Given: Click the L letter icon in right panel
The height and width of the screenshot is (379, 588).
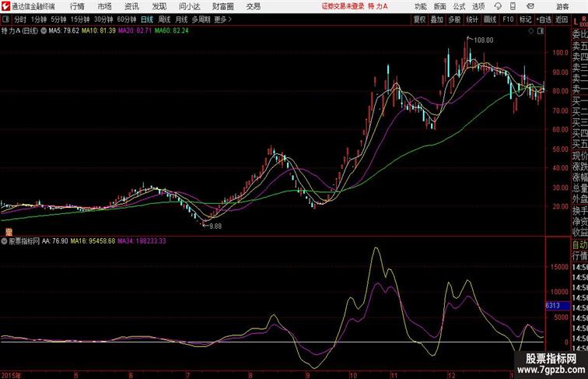Looking at the screenshot, I should click(576, 22).
